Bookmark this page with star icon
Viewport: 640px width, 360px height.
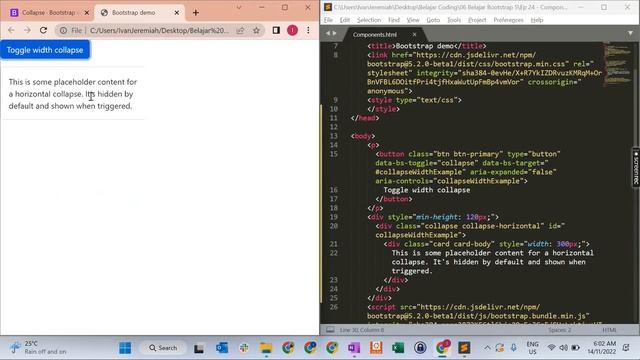(256, 30)
